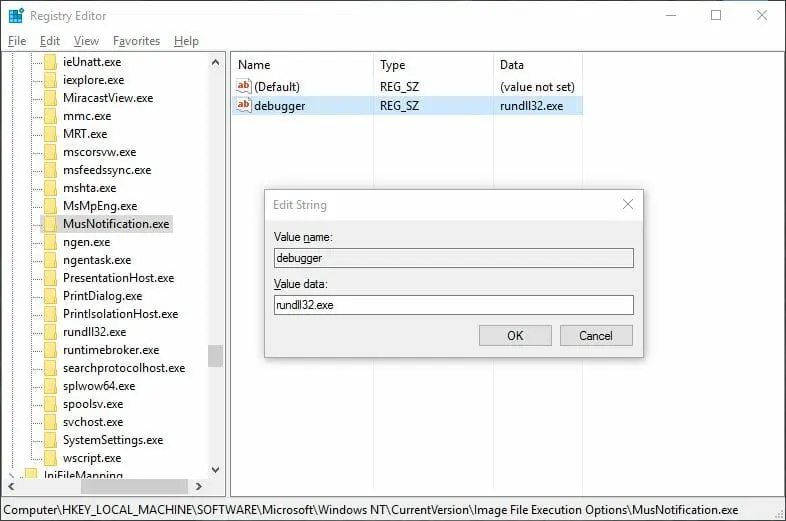Open the View menu
The width and height of the screenshot is (786, 521).
86,41
